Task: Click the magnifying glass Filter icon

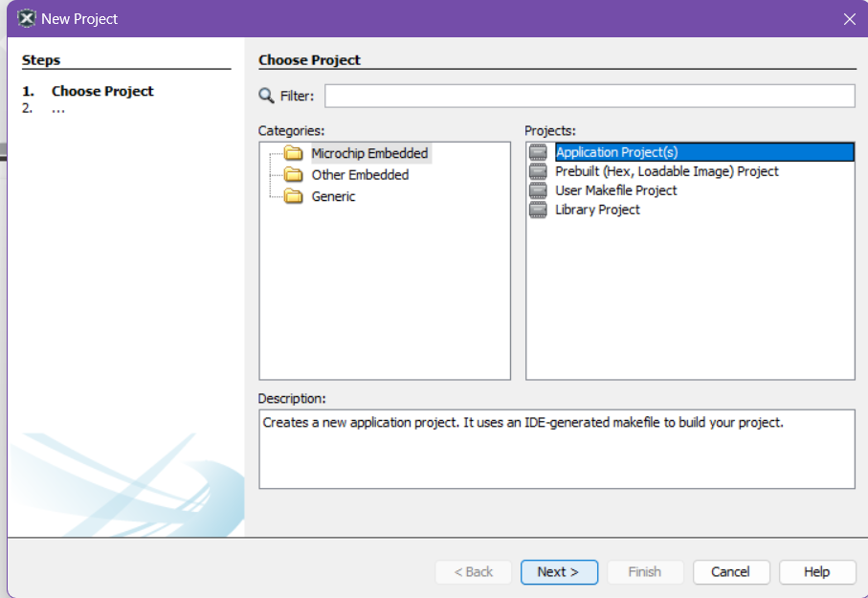Action: [266, 96]
